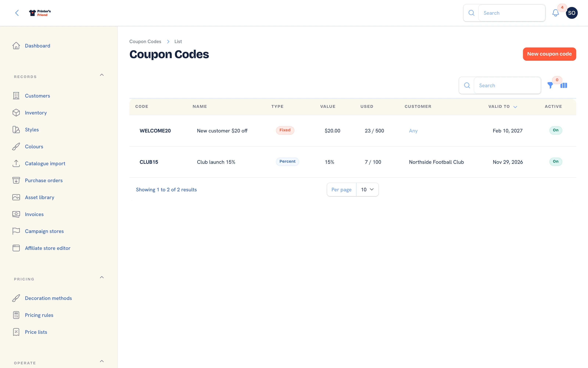Click the Printer's Friend logo
This screenshot has width=588, height=368.
(40, 13)
